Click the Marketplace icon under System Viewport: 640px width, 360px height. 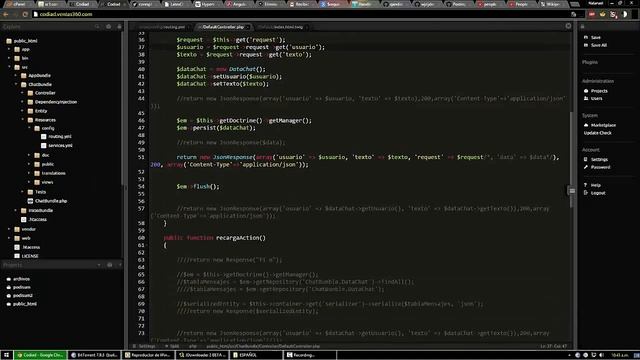point(586,125)
